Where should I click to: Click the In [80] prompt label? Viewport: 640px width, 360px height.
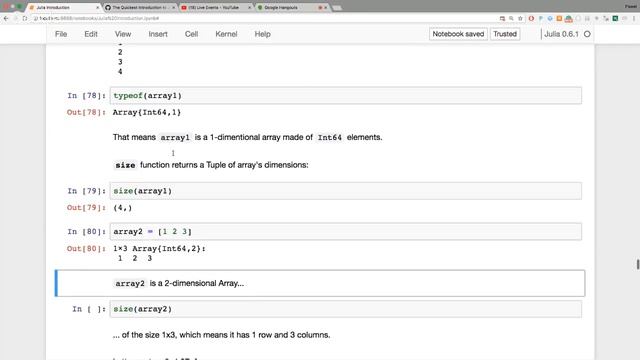(87, 231)
